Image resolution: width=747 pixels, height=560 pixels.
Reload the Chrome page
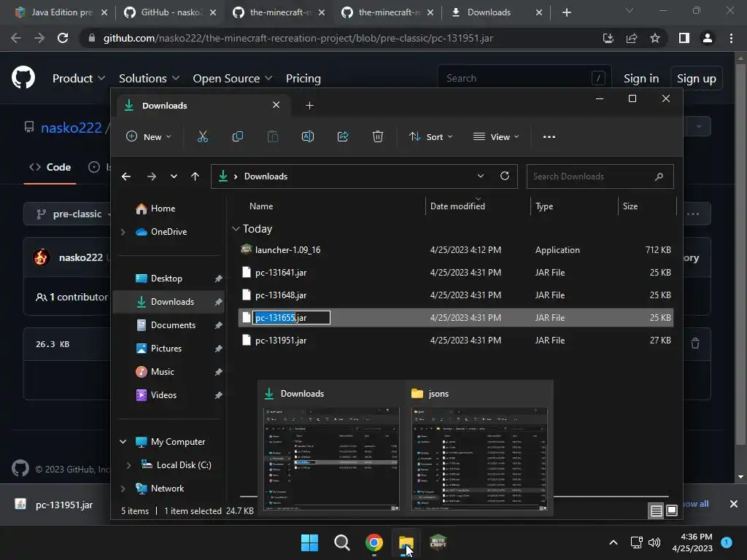pyautogui.click(x=63, y=38)
